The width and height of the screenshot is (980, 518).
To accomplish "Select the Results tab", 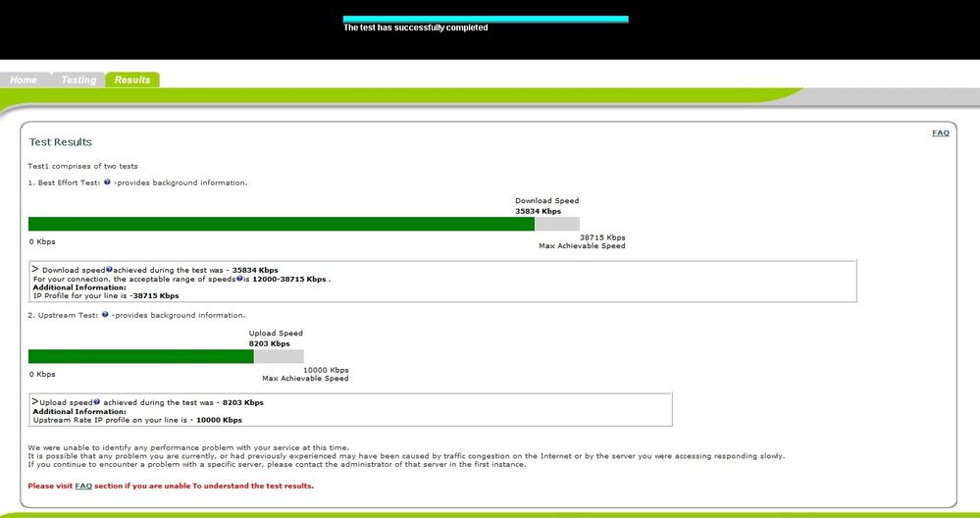I will pos(132,79).
